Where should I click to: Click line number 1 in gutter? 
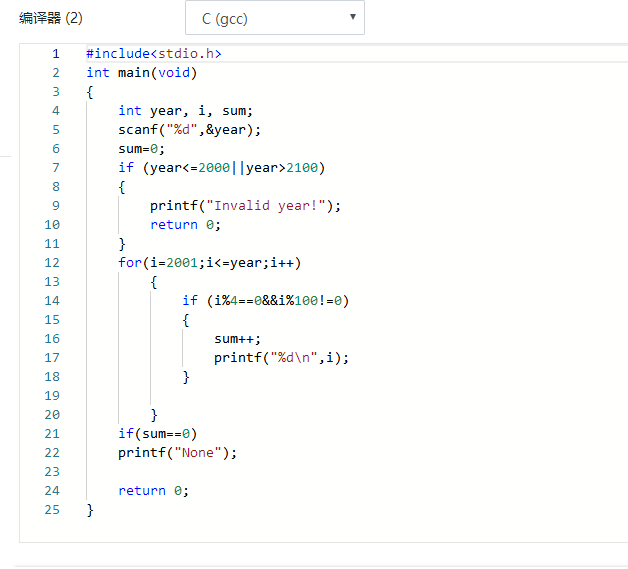[x=56, y=54]
